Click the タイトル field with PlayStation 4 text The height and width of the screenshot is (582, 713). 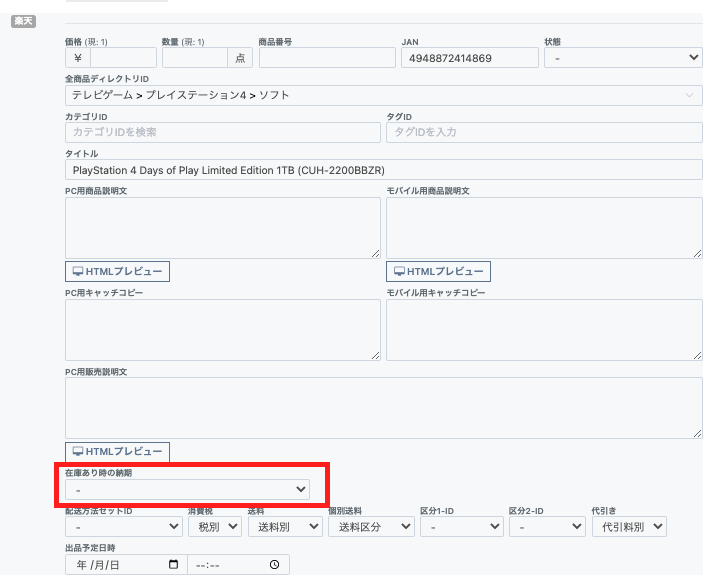point(384,170)
